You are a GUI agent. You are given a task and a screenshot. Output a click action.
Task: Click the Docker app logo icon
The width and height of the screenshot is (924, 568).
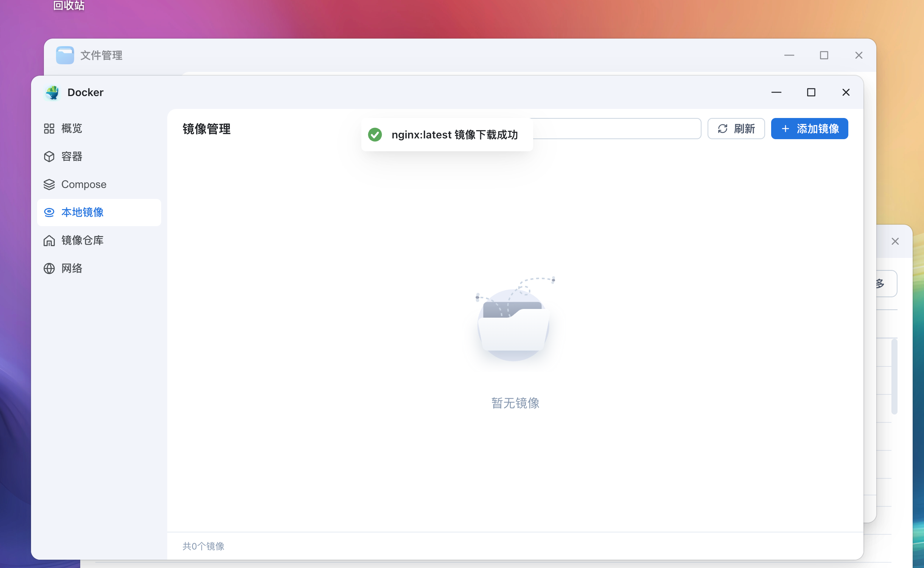53,93
